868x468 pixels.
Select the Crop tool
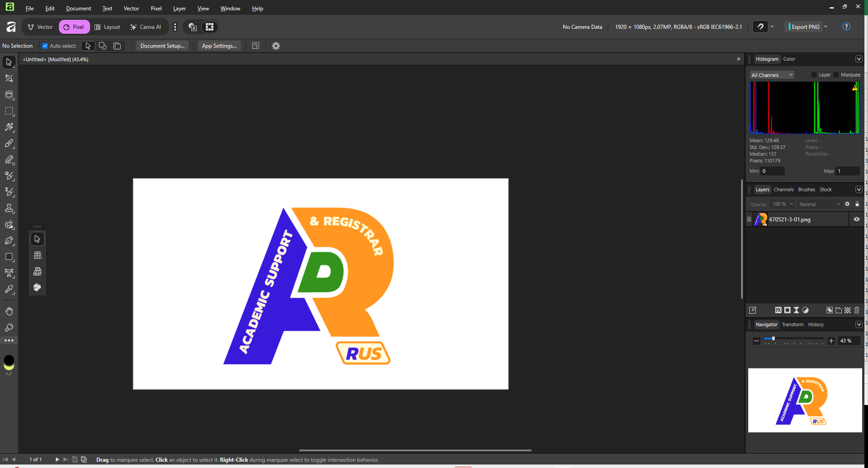pyautogui.click(x=9, y=78)
